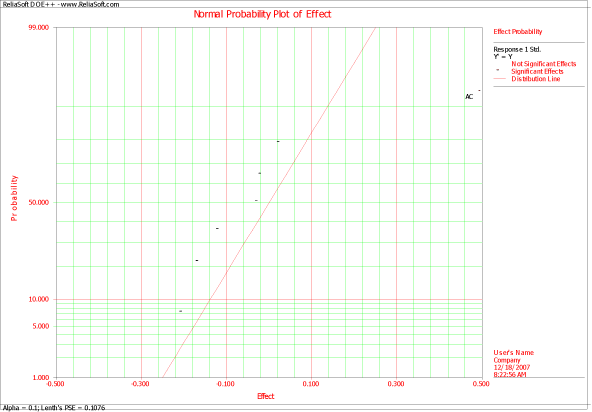The width and height of the screenshot is (592, 412).
Task: Select the AC point label
Action: [x=469, y=97]
